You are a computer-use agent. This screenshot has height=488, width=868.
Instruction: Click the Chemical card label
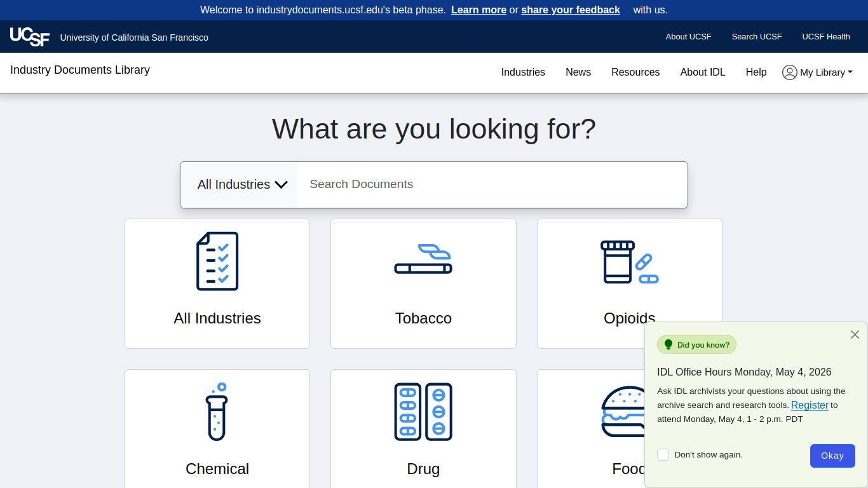(217, 469)
